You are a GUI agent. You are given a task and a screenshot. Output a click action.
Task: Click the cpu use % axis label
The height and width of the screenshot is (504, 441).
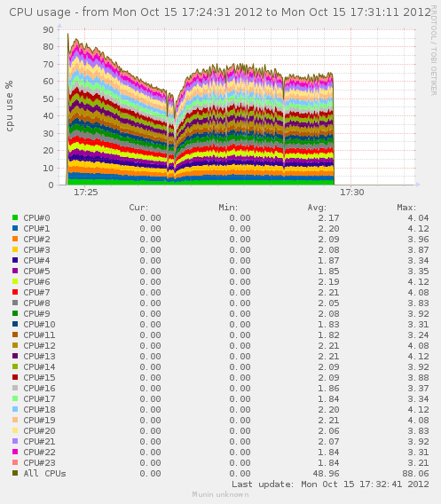point(10,106)
